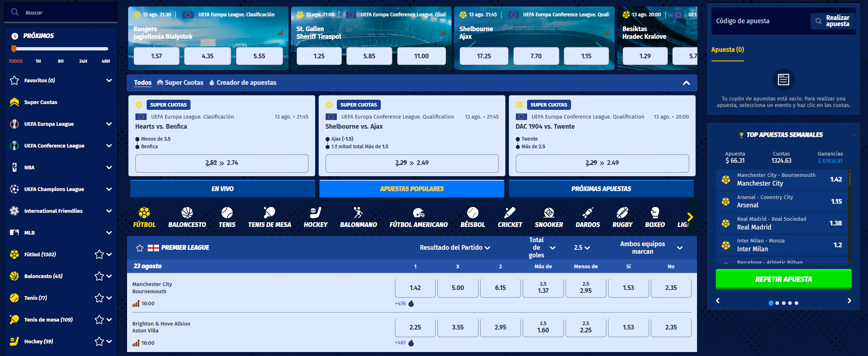
Task: Toggle favorite star for Tenis (77)
Action: tap(99, 298)
